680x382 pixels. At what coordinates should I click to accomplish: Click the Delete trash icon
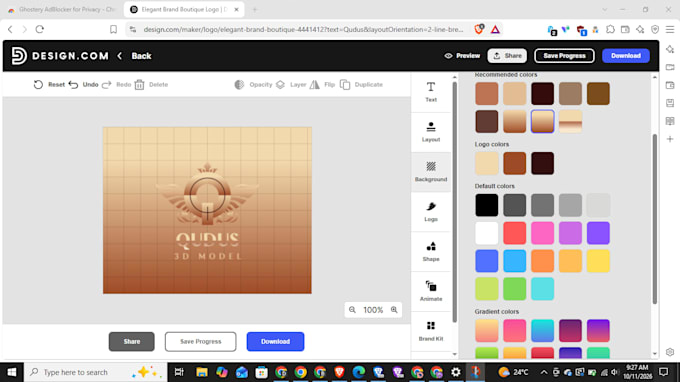139,85
